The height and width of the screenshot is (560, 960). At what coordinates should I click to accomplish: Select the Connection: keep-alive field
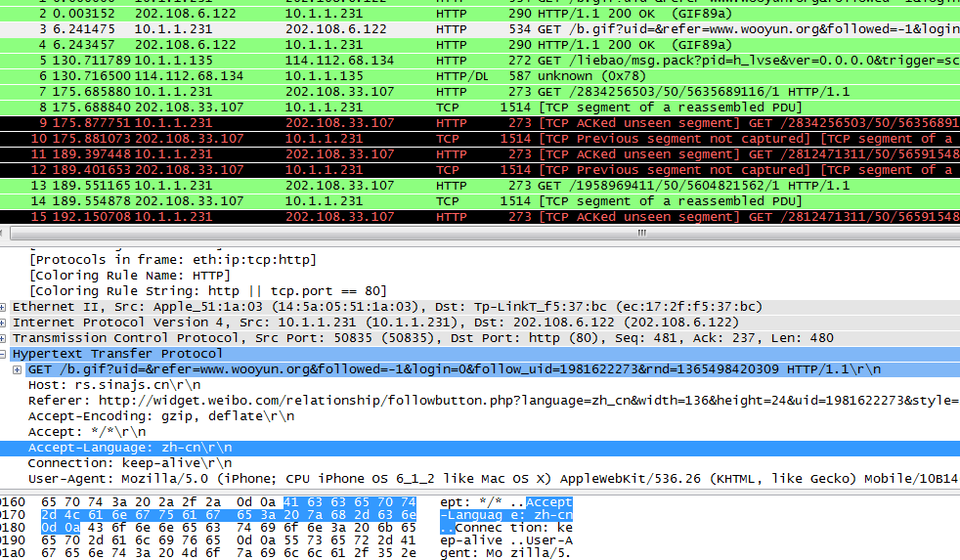tap(129, 463)
